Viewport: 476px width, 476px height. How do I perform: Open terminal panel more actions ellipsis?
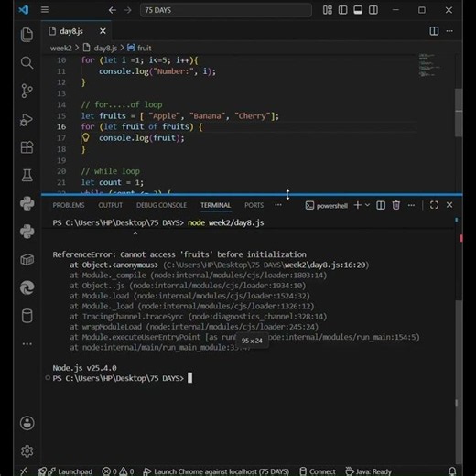tap(411, 205)
